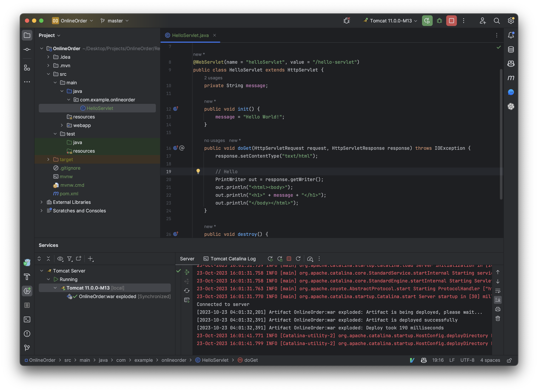Toggle scroll to end in log output
The height and width of the screenshot is (392, 538).
[498, 300]
